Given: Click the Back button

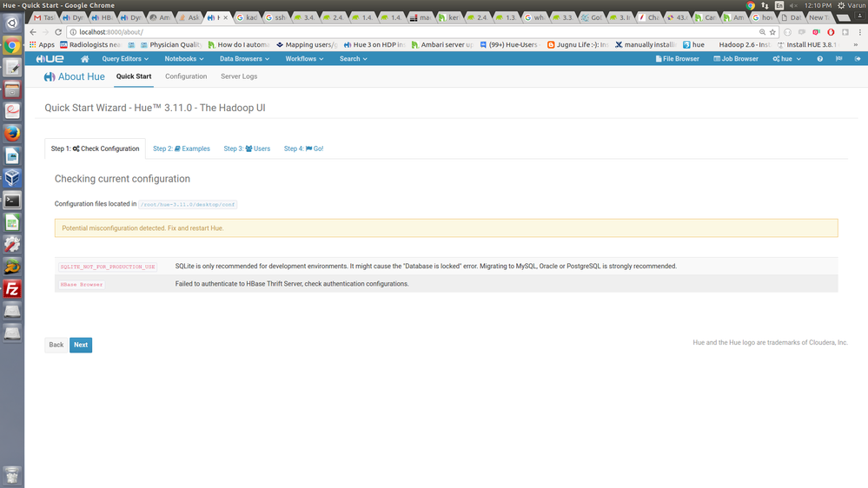Looking at the screenshot, I should (56, 345).
